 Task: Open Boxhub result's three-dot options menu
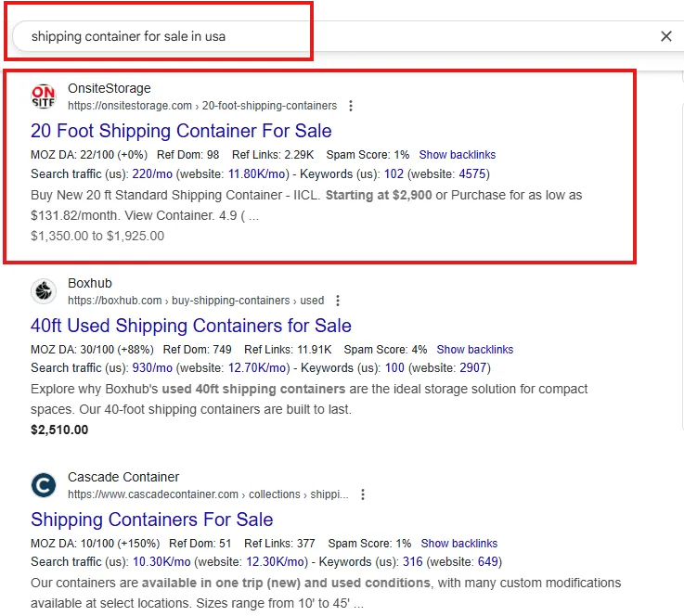(x=338, y=301)
